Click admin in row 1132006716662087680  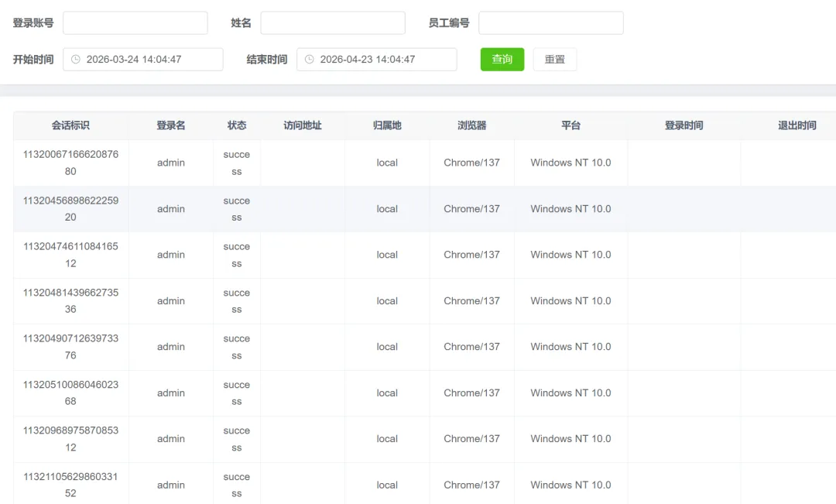tap(170, 163)
